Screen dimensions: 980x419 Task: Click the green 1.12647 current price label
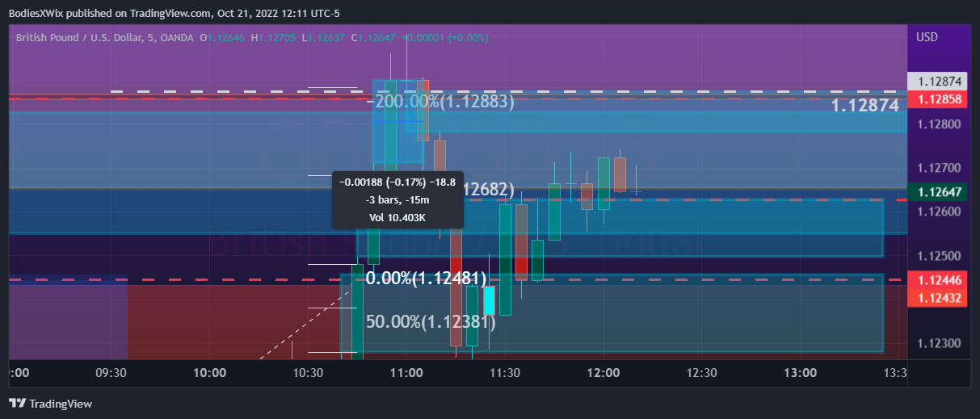[938, 192]
